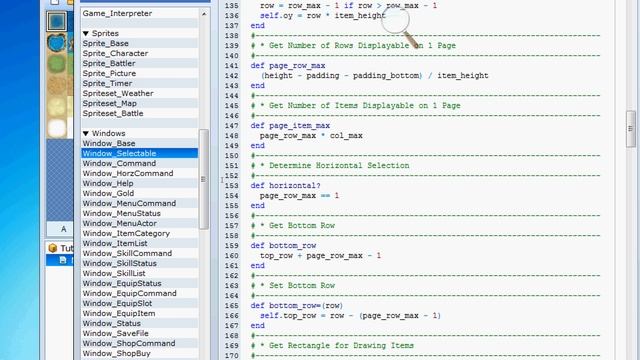This screenshot has height=360, width=640.
Task: Select the white snow tile in palette
Action: point(57,128)
